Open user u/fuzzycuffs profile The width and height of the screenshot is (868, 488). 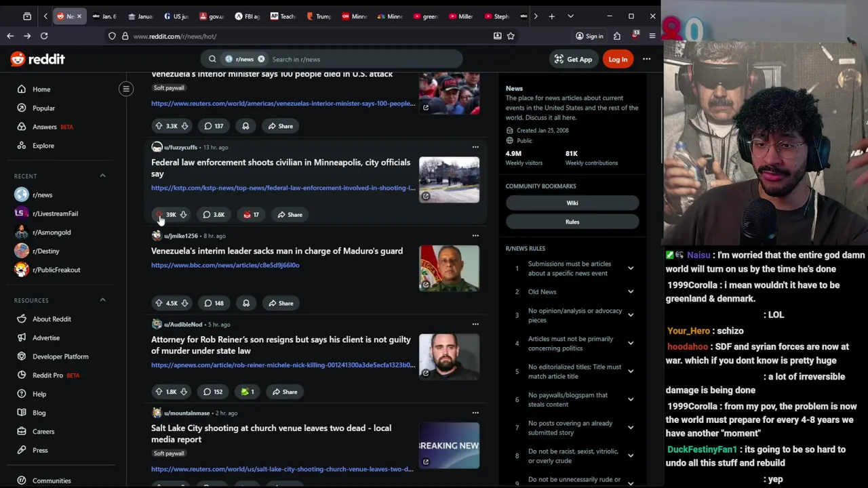coord(180,147)
